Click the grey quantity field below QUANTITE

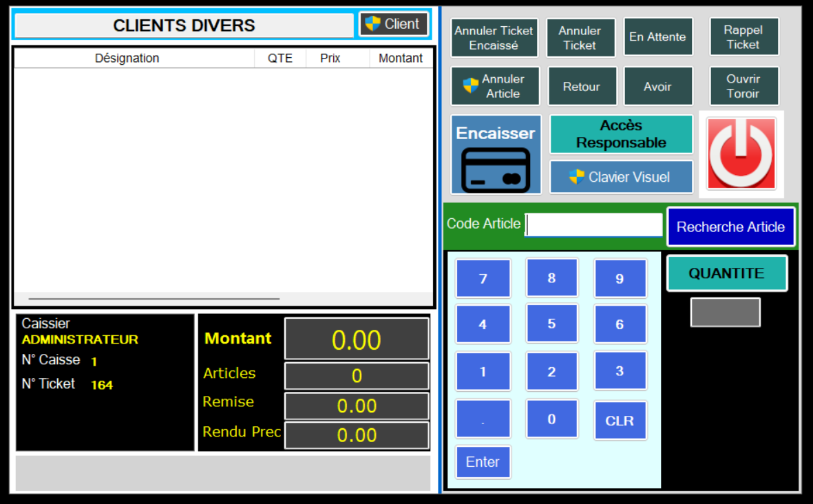(725, 312)
